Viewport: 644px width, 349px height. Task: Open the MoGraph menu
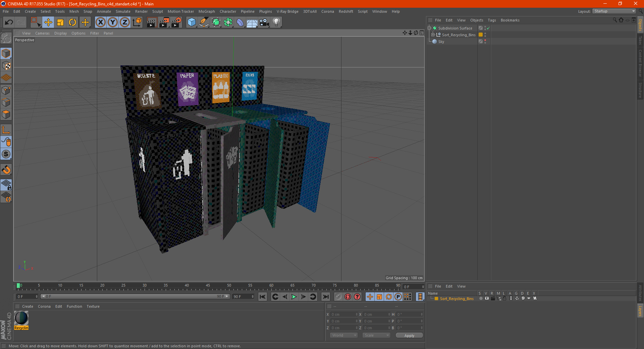click(x=207, y=11)
